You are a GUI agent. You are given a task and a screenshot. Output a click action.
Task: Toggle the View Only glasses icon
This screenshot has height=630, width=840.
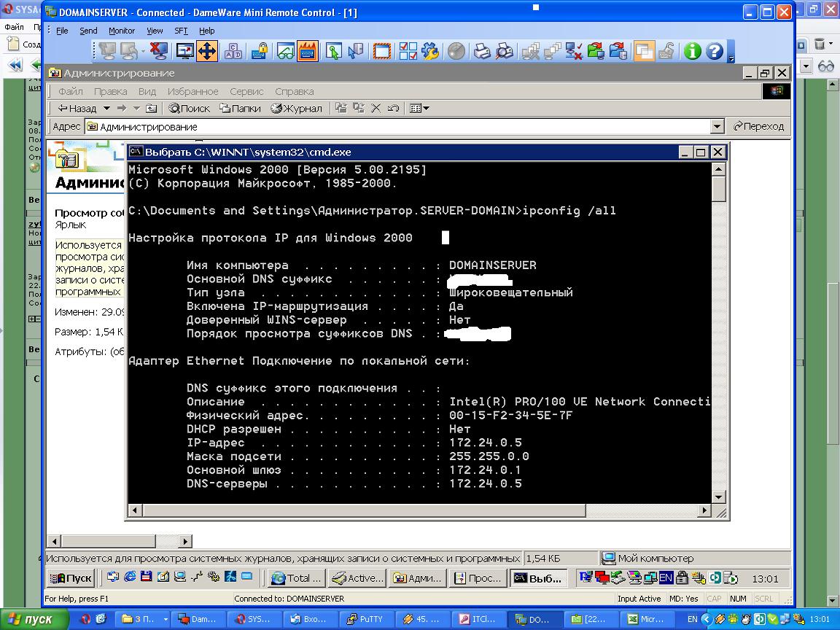pyautogui.click(x=286, y=52)
